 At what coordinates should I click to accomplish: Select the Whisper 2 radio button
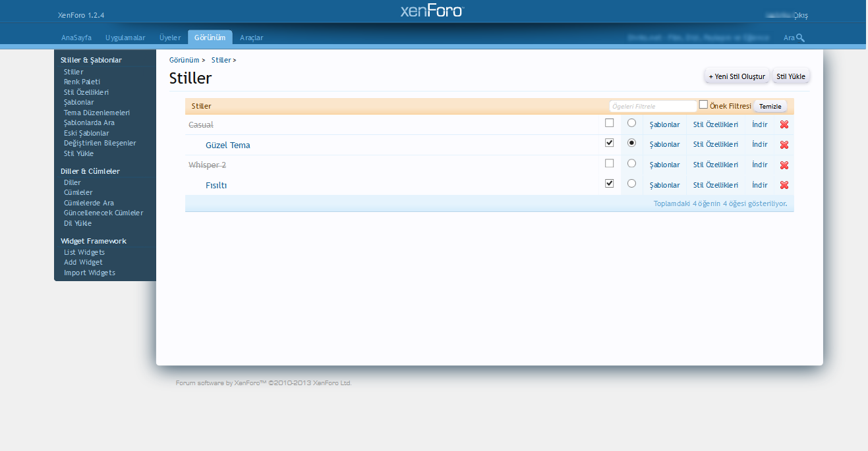tap(631, 163)
